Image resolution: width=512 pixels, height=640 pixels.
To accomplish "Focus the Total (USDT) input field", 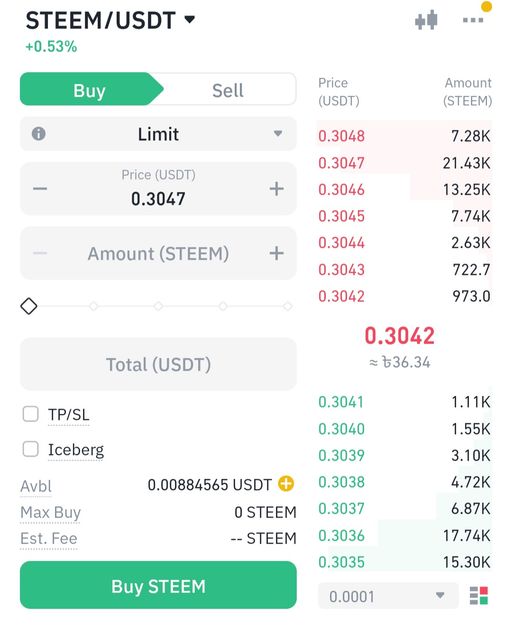I will pos(158,364).
